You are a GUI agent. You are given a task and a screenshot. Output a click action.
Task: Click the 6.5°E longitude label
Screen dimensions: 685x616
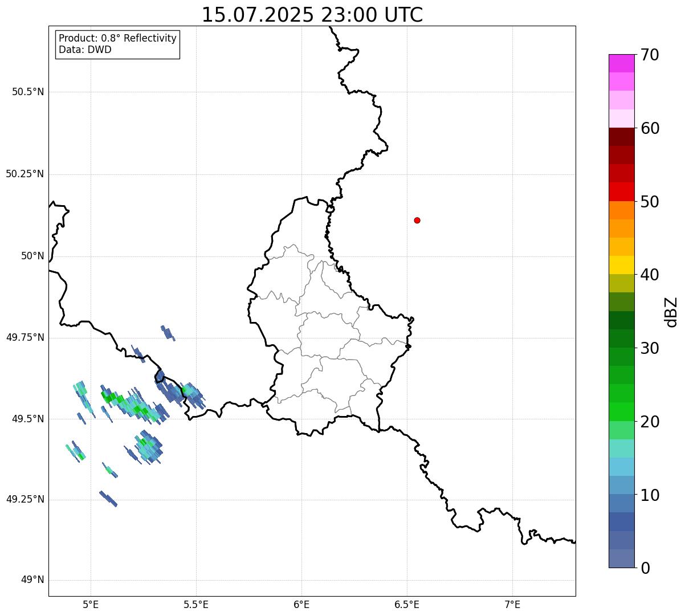[407, 605]
